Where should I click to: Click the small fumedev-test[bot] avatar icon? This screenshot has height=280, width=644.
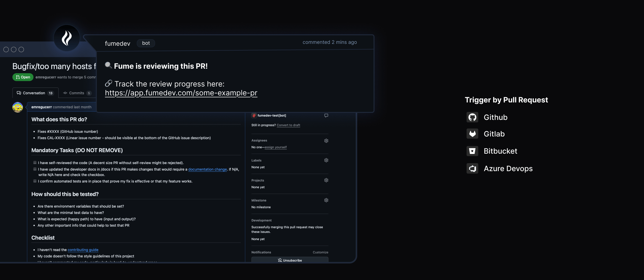point(254,116)
